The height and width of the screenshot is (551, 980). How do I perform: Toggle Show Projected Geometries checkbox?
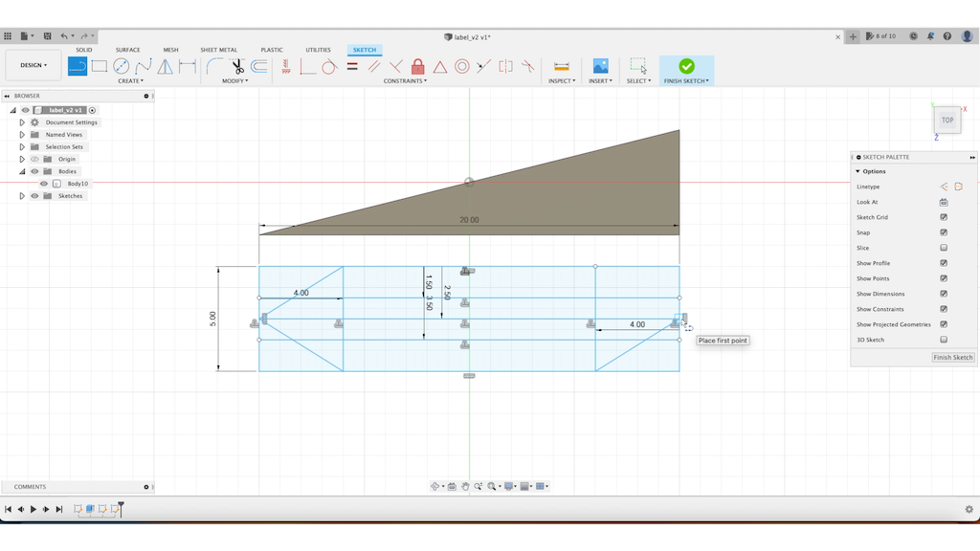[x=944, y=324]
